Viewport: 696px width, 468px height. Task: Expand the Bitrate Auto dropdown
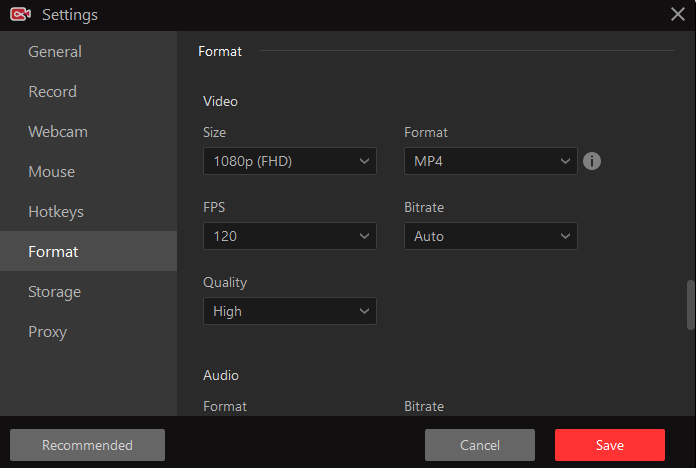(x=490, y=236)
